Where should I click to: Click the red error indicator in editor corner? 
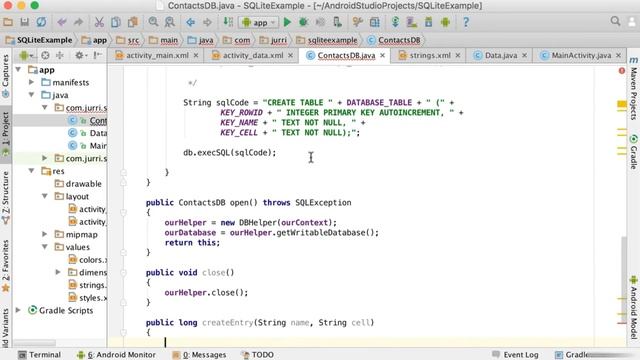[622, 71]
